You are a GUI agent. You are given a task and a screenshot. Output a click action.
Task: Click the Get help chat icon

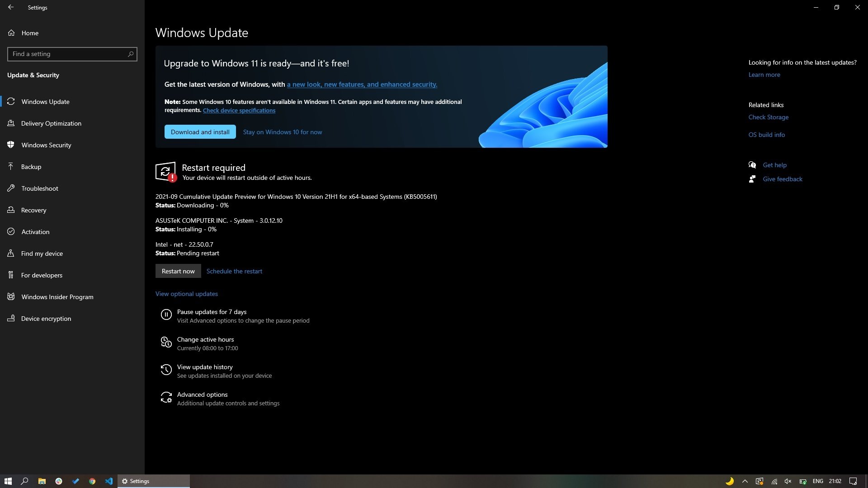[x=752, y=165]
